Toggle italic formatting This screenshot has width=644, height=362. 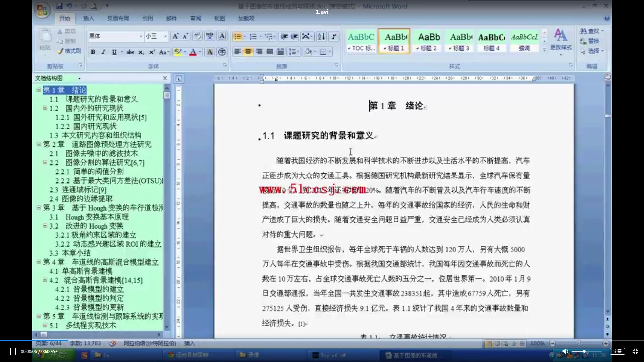pos(103,52)
